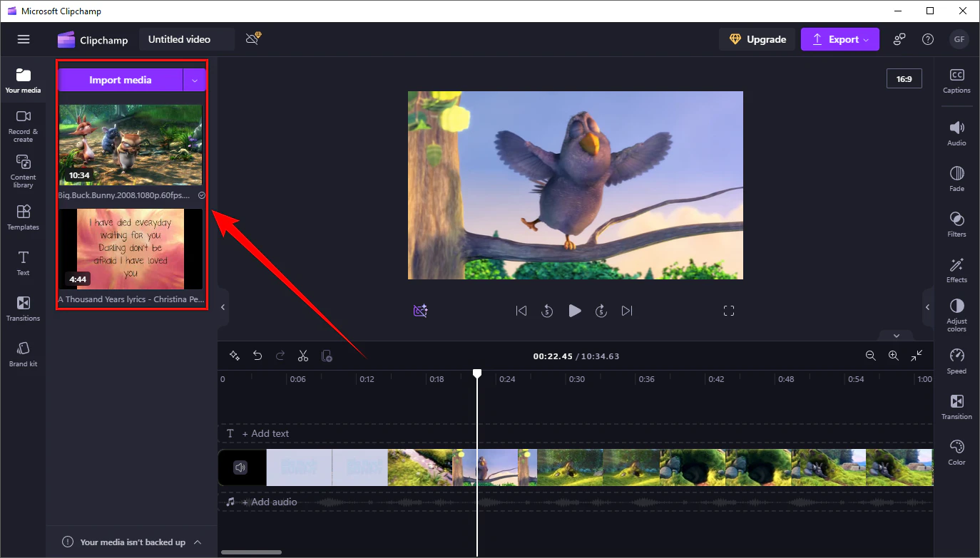Open the Fade panel
Image resolution: width=980 pixels, height=558 pixels.
[956, 179]
